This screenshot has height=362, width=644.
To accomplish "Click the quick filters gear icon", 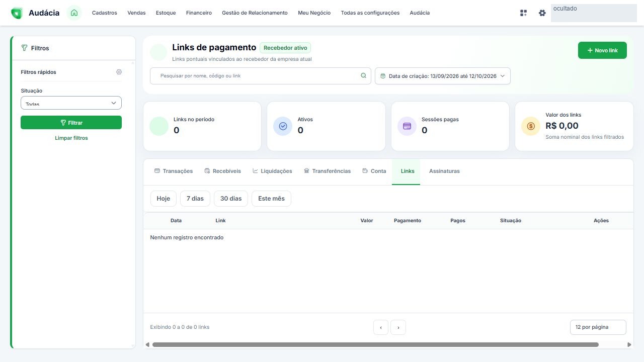I will [119, 72].
